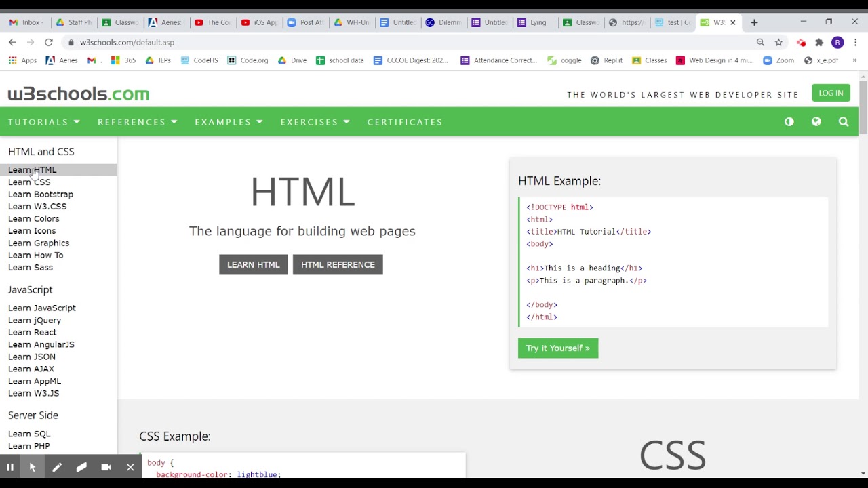Viewport: 868px width, 488px height.
Task: Open a new tab with plus
Action: pos(754,22)
